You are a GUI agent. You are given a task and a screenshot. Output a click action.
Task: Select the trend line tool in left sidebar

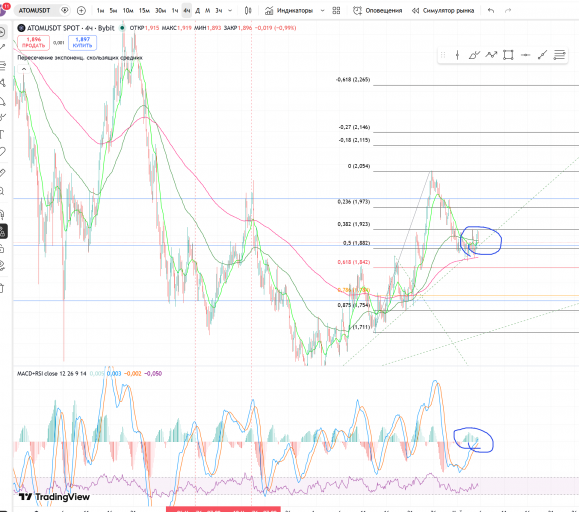click(2, 47)
